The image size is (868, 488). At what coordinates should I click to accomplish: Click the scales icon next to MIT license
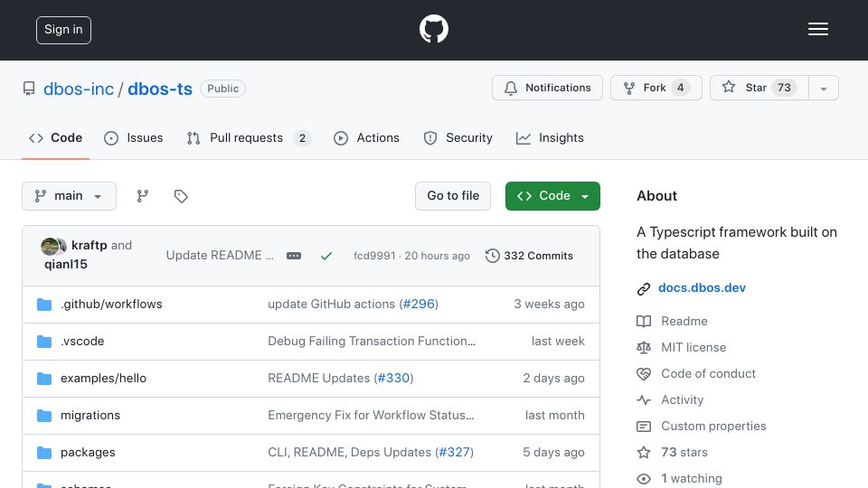(x=643, y=347)
